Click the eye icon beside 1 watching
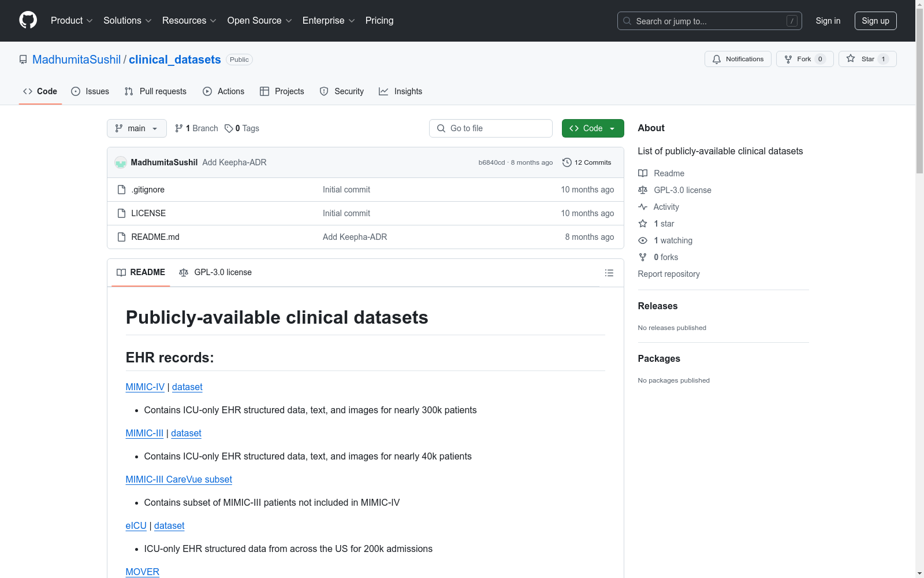Image resolution: width=924 pixels, height=578 pixels. pos(643,240)
